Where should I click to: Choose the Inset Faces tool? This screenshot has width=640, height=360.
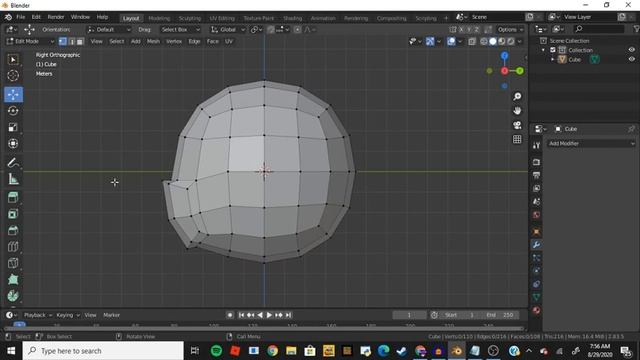13,214
